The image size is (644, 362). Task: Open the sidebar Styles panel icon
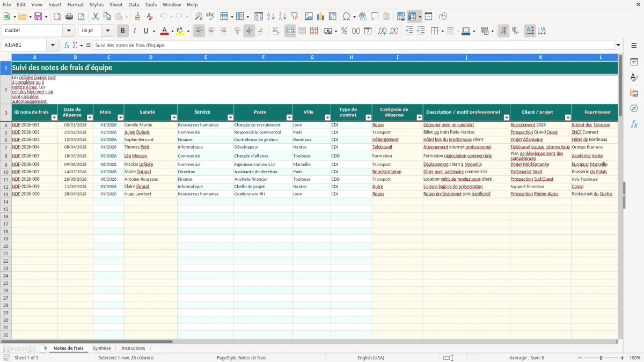point(634,77)
